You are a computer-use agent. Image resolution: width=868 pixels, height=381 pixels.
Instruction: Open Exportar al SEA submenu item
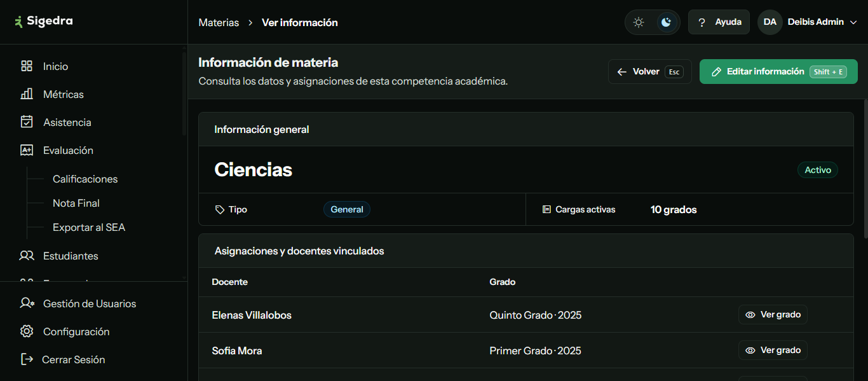click(x=89, y=228)
